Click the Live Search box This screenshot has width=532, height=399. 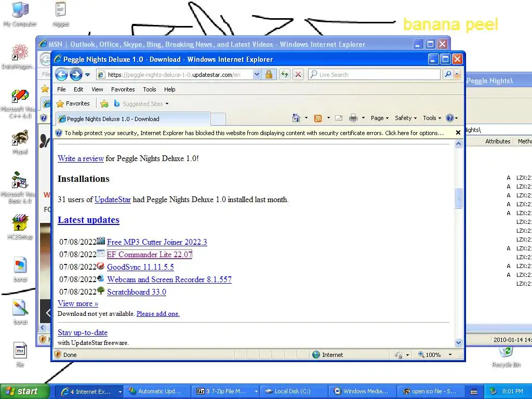coord(374,75)
